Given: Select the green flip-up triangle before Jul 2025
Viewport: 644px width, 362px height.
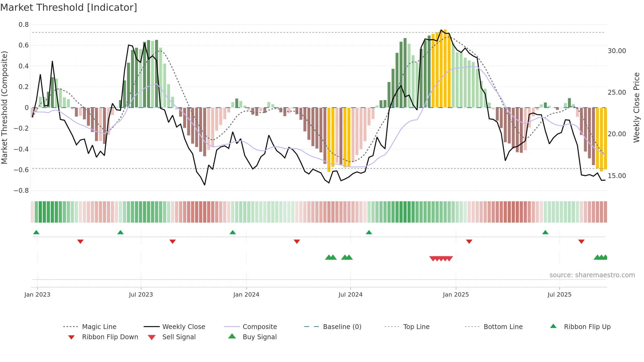Looking at the screenshot, I should pyautogui.click(x=545, y=232).
